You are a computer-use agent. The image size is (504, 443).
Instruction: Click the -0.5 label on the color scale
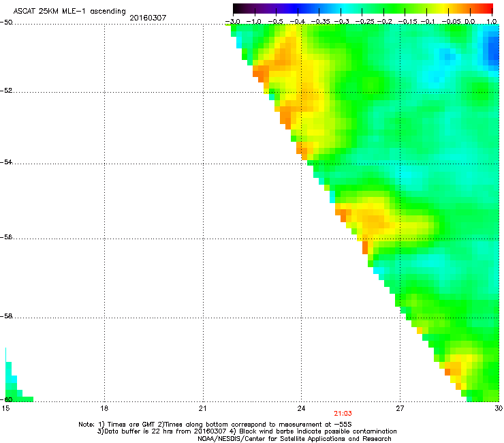coord(275,22)
